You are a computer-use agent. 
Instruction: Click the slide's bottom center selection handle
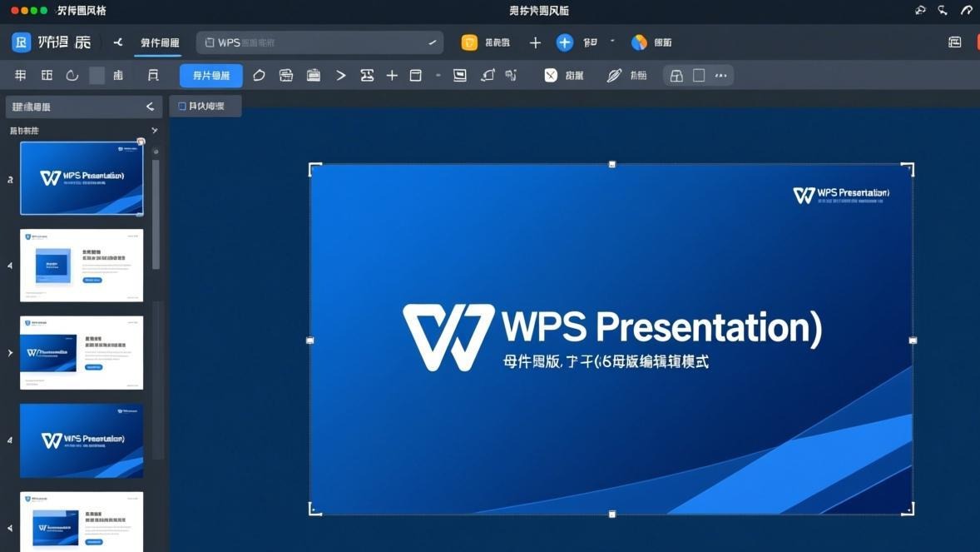(611, 514)
